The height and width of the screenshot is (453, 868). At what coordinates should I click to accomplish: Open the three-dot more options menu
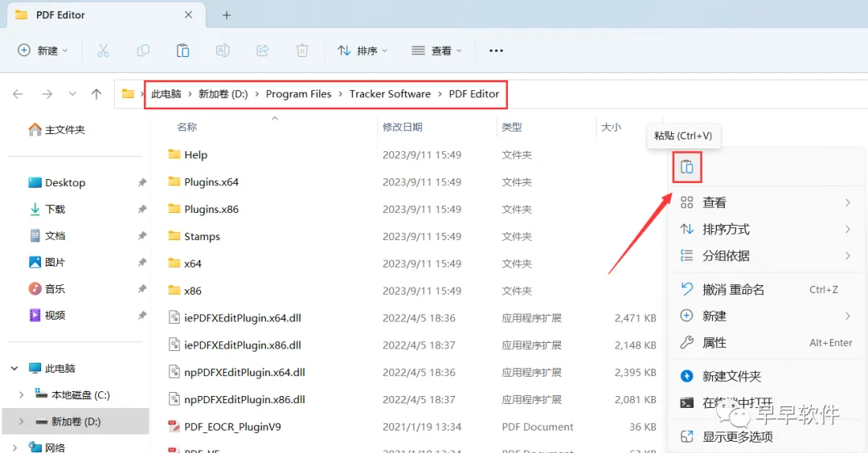click(496, 51)
